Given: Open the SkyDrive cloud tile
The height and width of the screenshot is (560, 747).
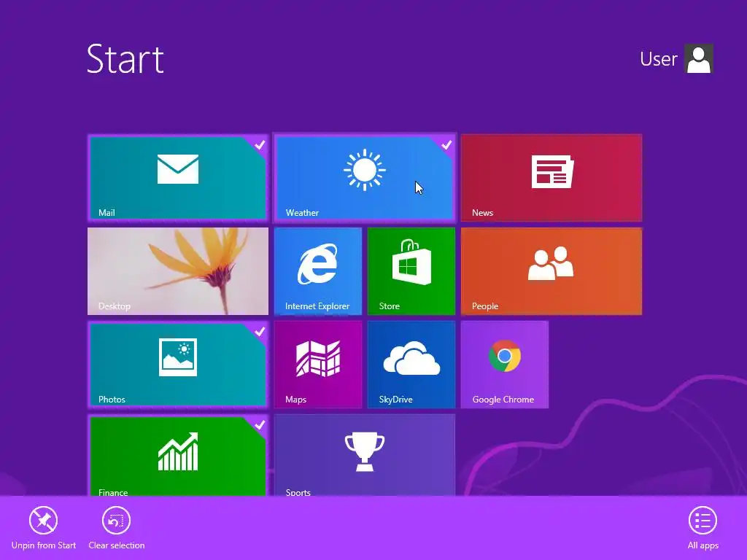Looking at the screenshot, I should pos(411,365).
